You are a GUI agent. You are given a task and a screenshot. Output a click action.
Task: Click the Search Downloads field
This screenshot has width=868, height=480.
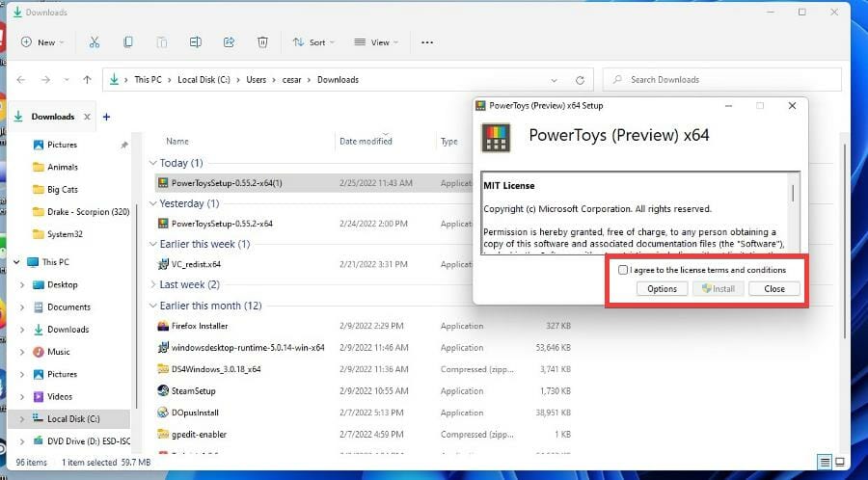(721, 80)
